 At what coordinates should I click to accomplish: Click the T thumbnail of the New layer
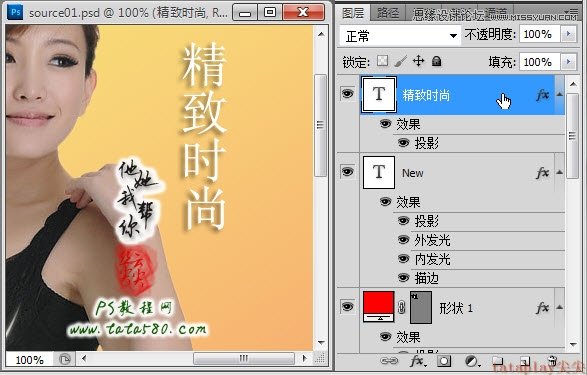coord(379,173)
